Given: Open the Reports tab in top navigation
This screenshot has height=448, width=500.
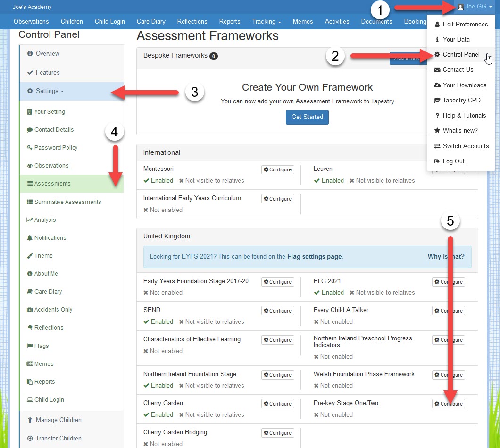Looking at the screenshot, I should (230, 22).
